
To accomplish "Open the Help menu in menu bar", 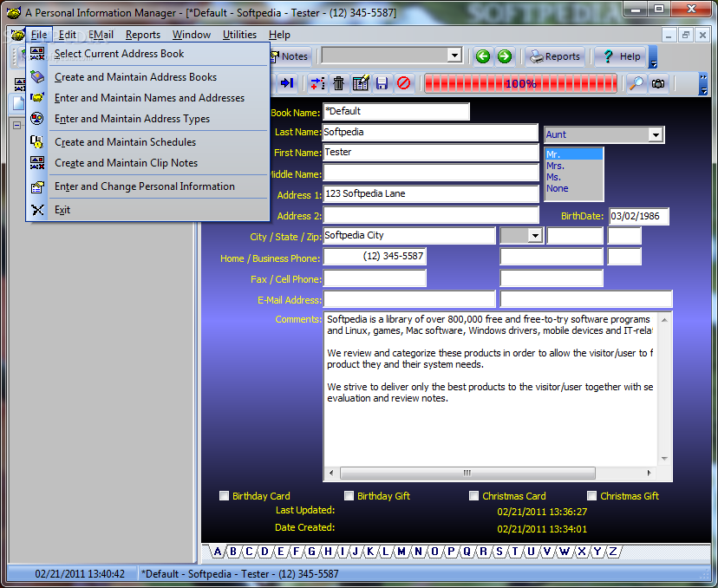I will pos(279,35).
